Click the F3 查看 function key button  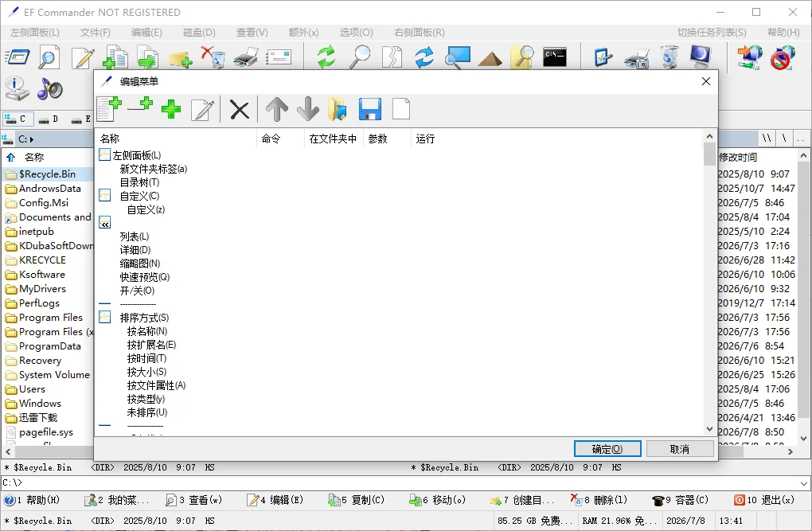[193, 500]
